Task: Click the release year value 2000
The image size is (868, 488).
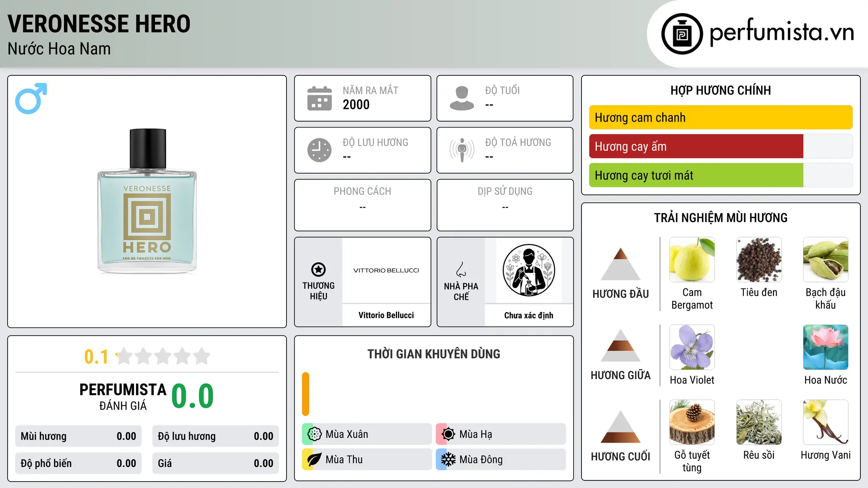Action: [356, 105]
